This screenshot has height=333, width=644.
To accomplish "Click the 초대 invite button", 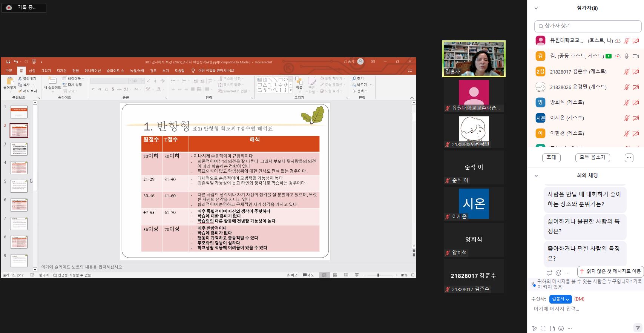I will [551, 158].
